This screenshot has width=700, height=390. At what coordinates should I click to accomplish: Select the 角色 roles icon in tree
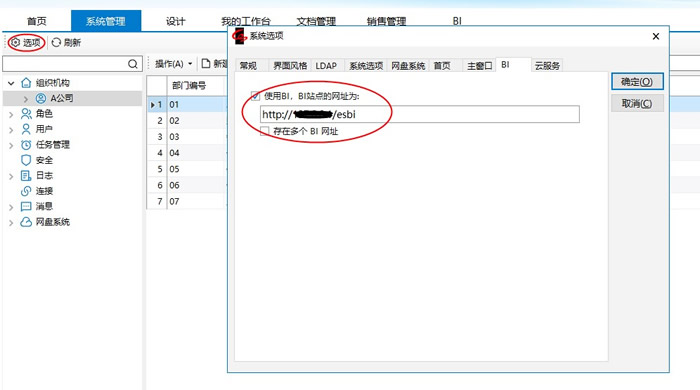(x=26, y=114)
